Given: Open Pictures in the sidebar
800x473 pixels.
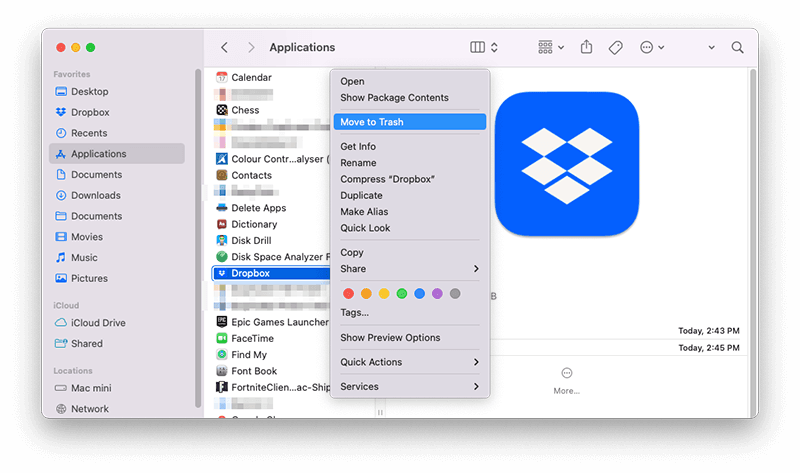Looking at the screenshot, I should tap(89, 279).
